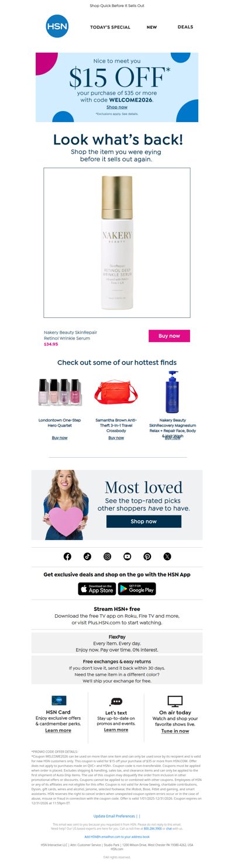Click the On air today TV icon

click(x=175, y=701)
